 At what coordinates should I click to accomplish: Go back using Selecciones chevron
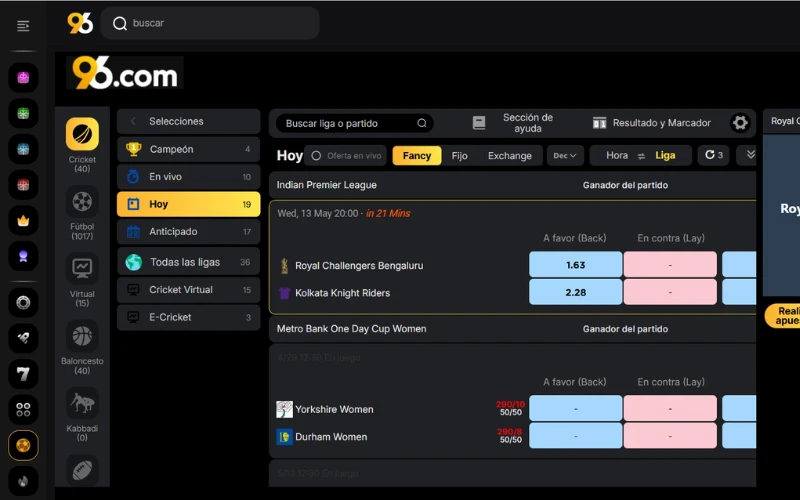[x=133, y=121]
